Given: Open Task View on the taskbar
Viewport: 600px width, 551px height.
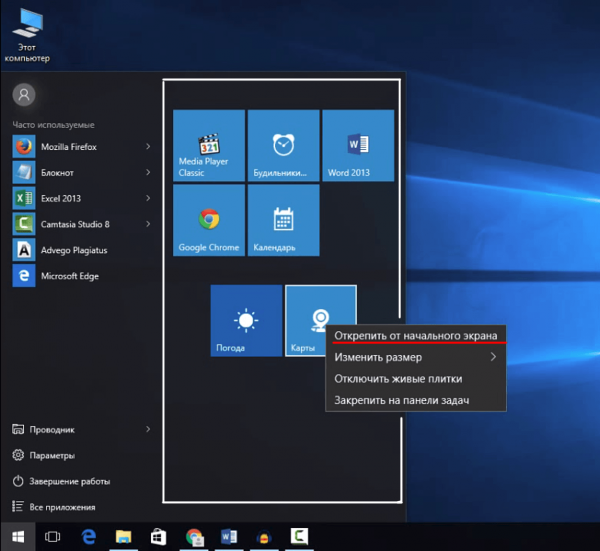Looking at the screenshot, I should click(x=52, y=536).
